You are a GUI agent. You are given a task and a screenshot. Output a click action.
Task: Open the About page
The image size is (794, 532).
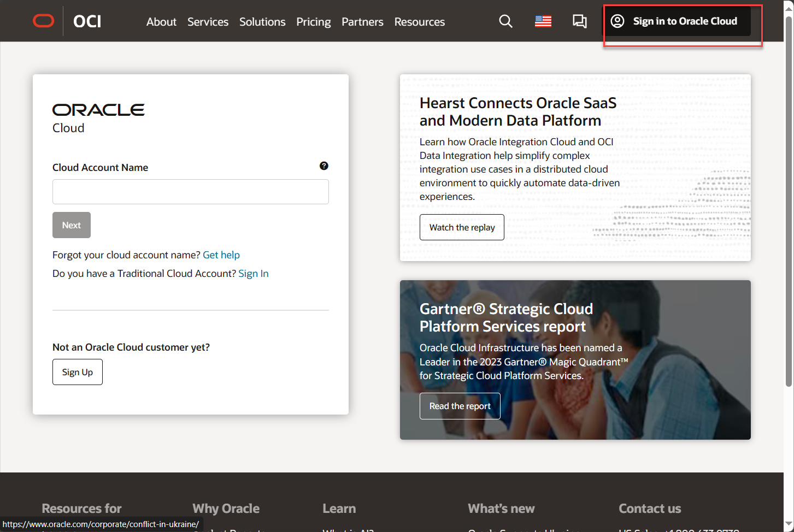[161, 22]
